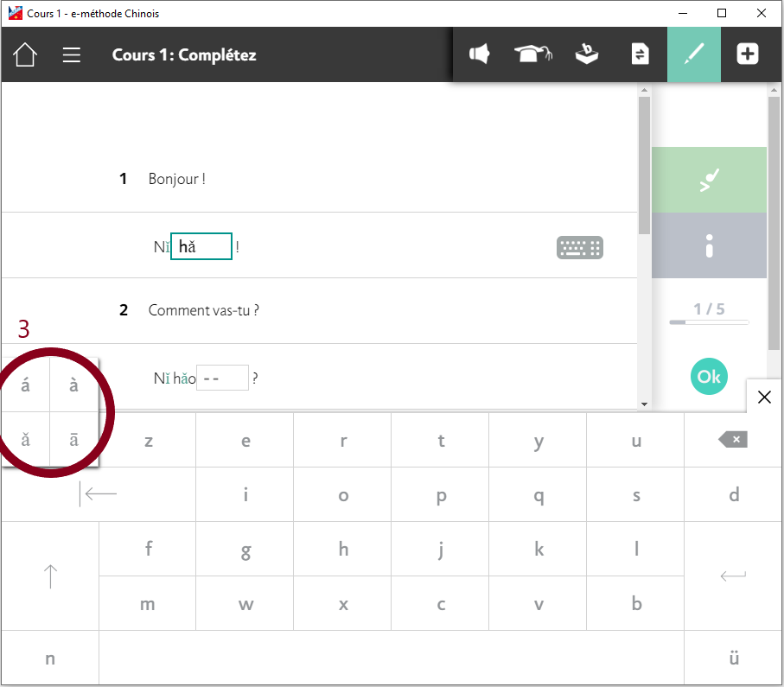
Task: Click the green check answers button
Action: pos(709,180)
